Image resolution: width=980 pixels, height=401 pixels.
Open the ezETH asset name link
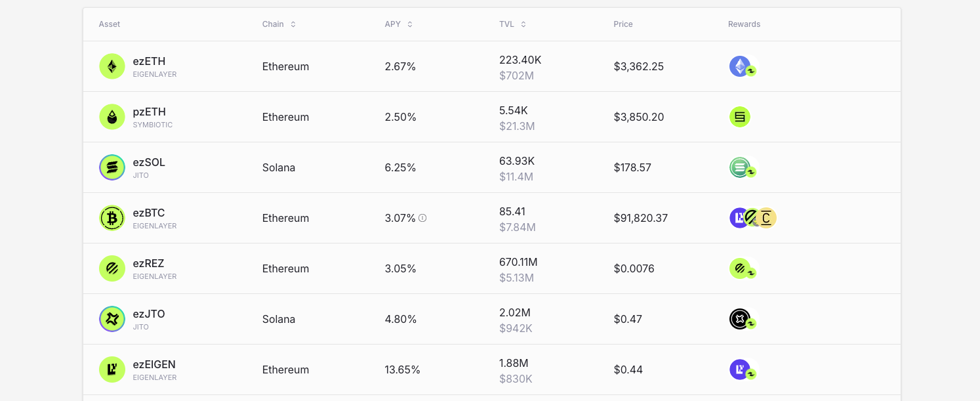[x=149, y=62]
